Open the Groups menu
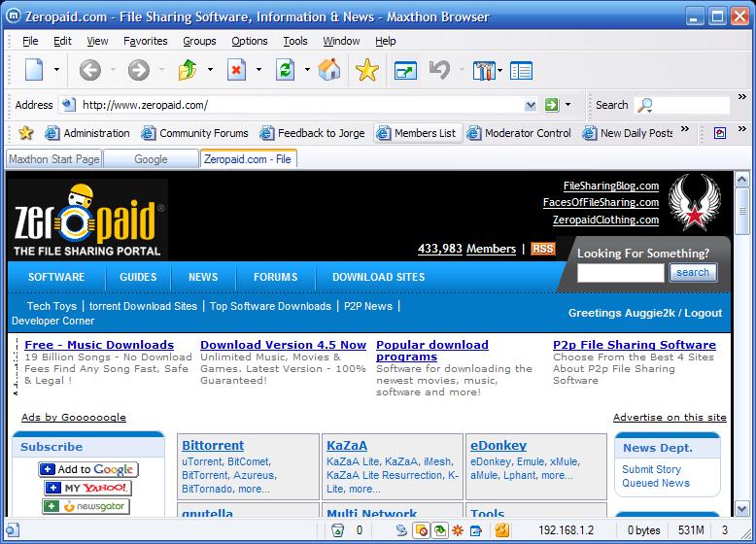Screen dimensions: 756x544 (199, 41)
